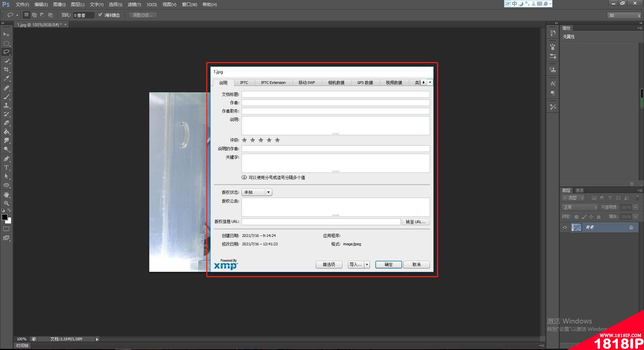644x350 pixels.
Task: Choose the Add to Selection mode
Action: [34, 15]
